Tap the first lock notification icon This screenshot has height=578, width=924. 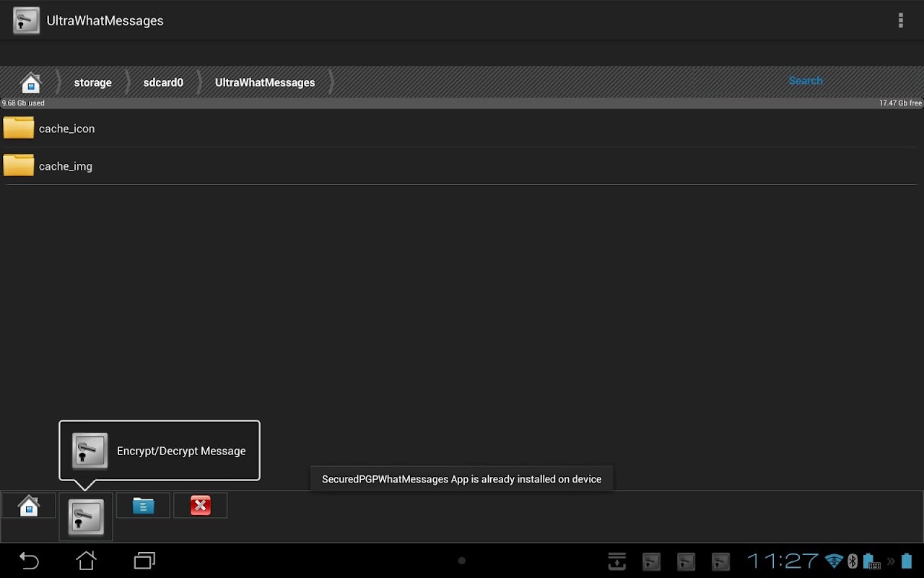pyautogui.click(x=651, y=561)
